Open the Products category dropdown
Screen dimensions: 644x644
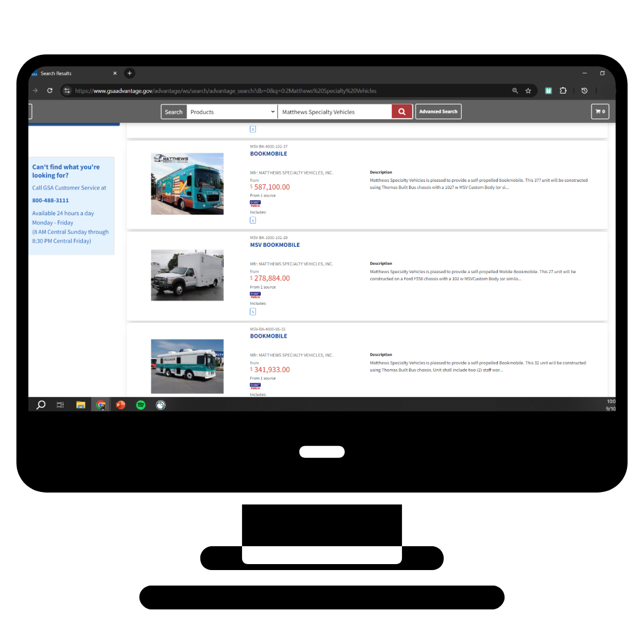[x=231, y=112]
